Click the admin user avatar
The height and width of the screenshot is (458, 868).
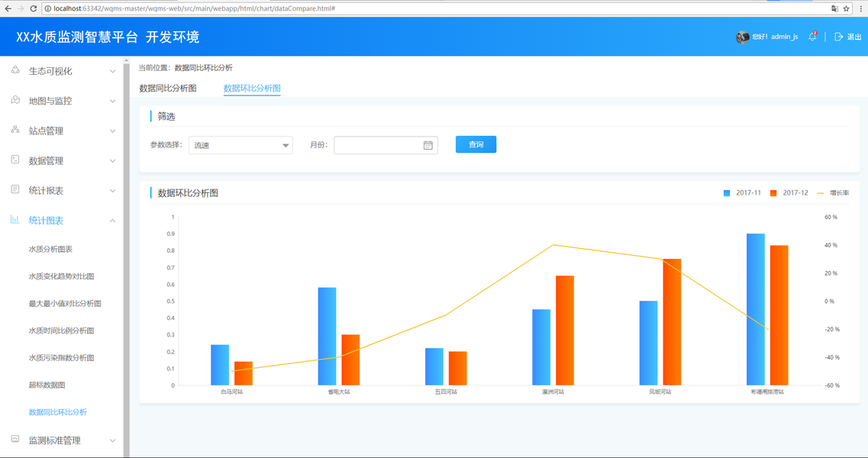coord(742,37)
